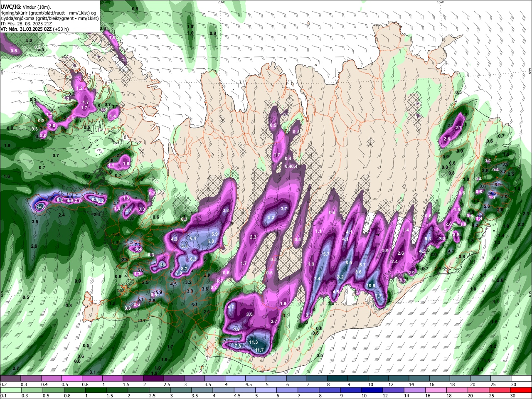Click the 11.3 precipitation value on the map
This screenshot has width=532, height=399.
[254, 342]
